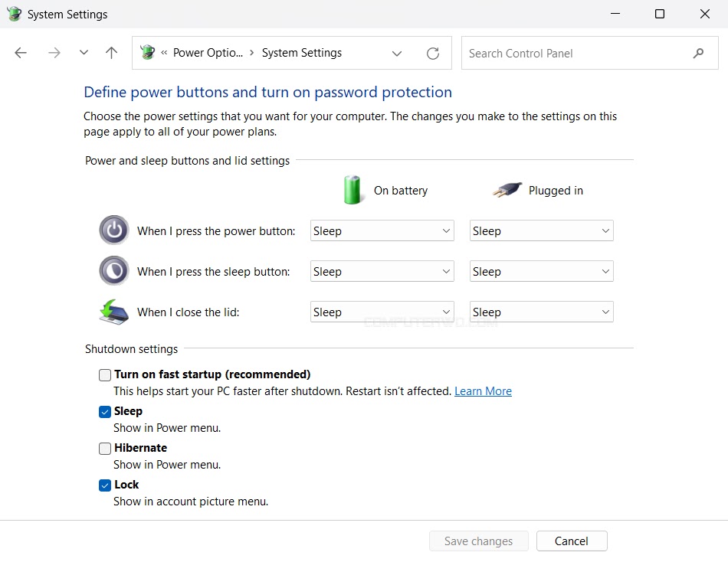728x562 pixels.
Task: Click the 'Shutdown settings' section heading
Action: 131,349
